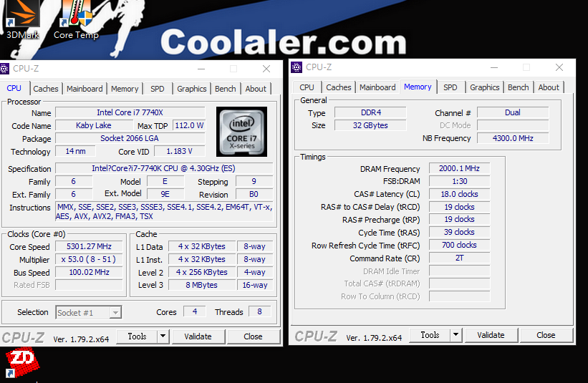Open Caches tab in right CPU-Z window

coord(339,87)
